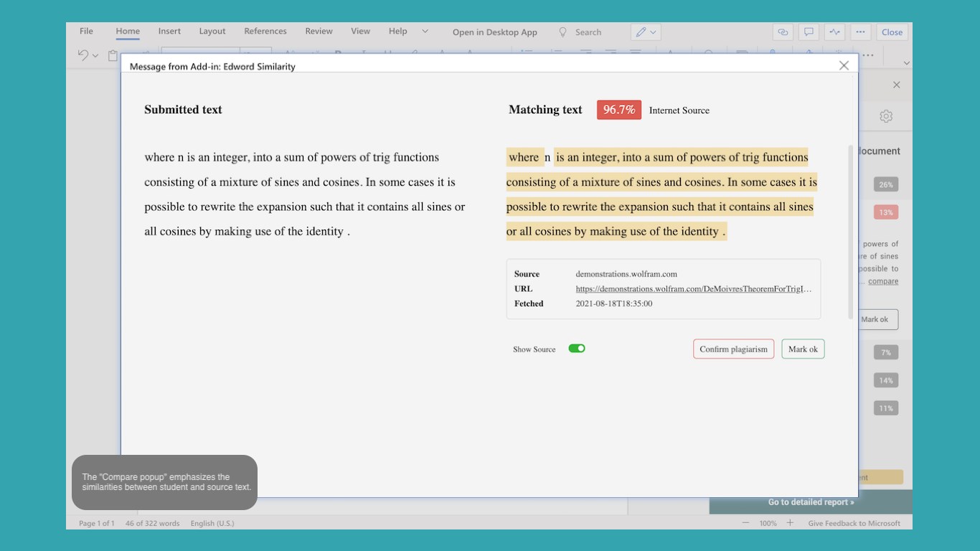Click the 100% zoom level
The image size is (980, 551).
click(x=768, y=524)
